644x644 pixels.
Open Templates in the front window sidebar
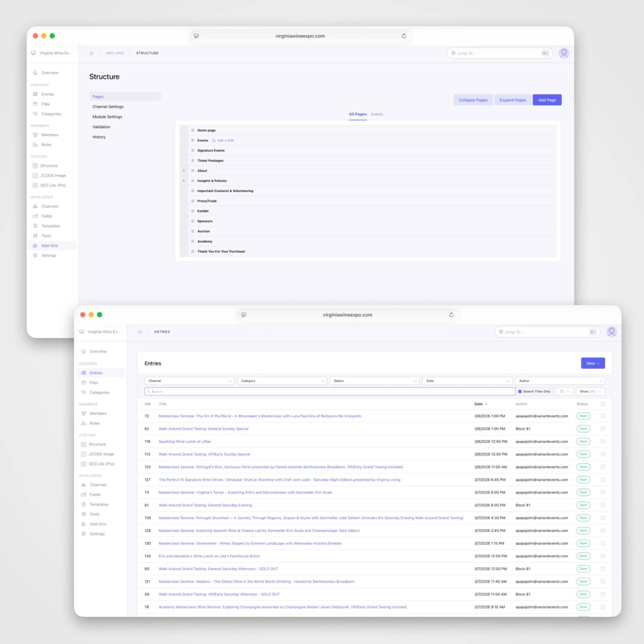point(99,504)
